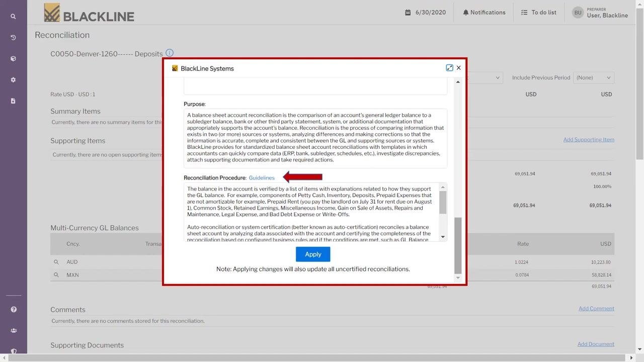This screenshot has width=644, height=362.
Task: Select the 10,223.80 USD value
Action: pyautogui.click(x=601, y=262)
